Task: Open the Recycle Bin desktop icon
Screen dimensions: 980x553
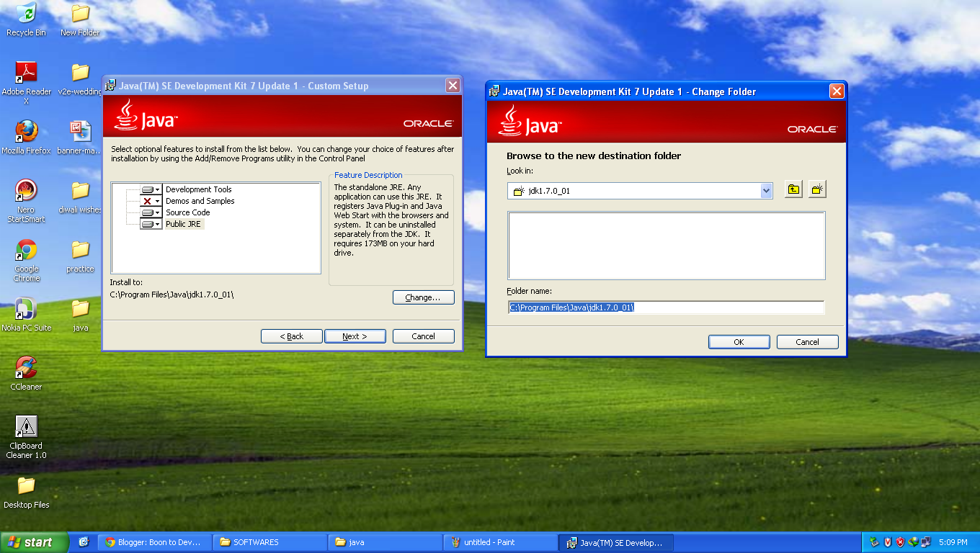Action: [26, 19]
